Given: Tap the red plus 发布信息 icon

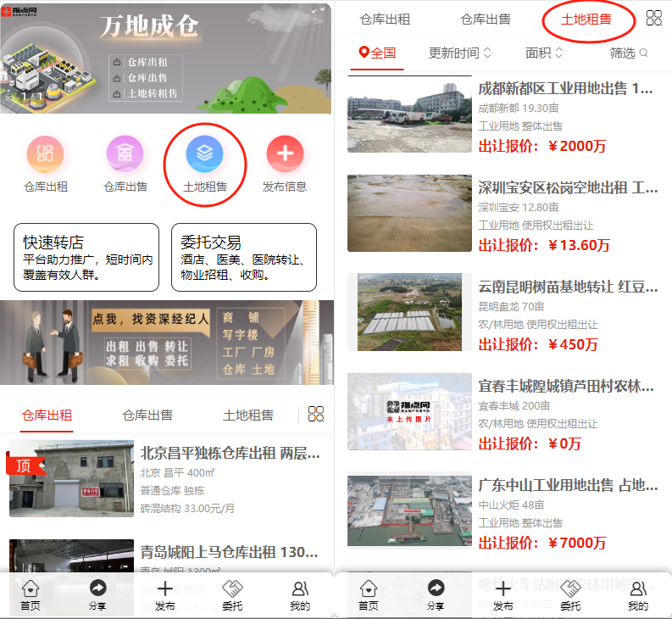Looking at the screenshot, I should coord(285,154).
